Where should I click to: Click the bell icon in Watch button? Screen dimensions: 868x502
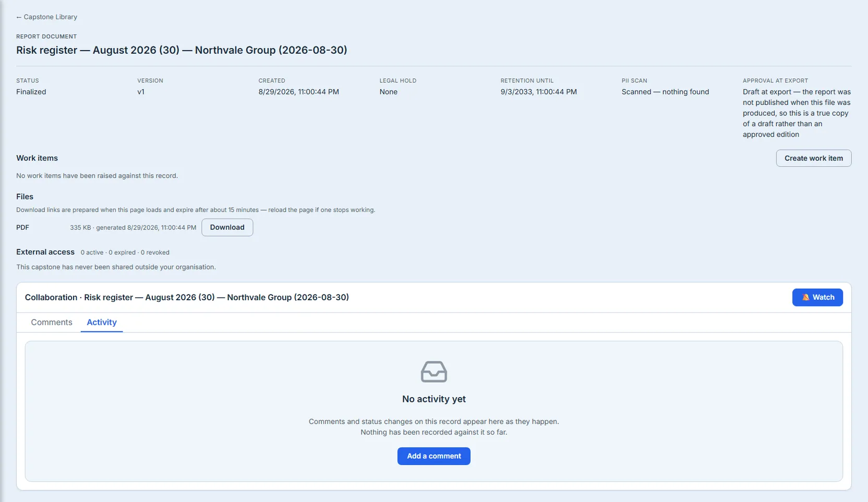(x=805, y=297)
